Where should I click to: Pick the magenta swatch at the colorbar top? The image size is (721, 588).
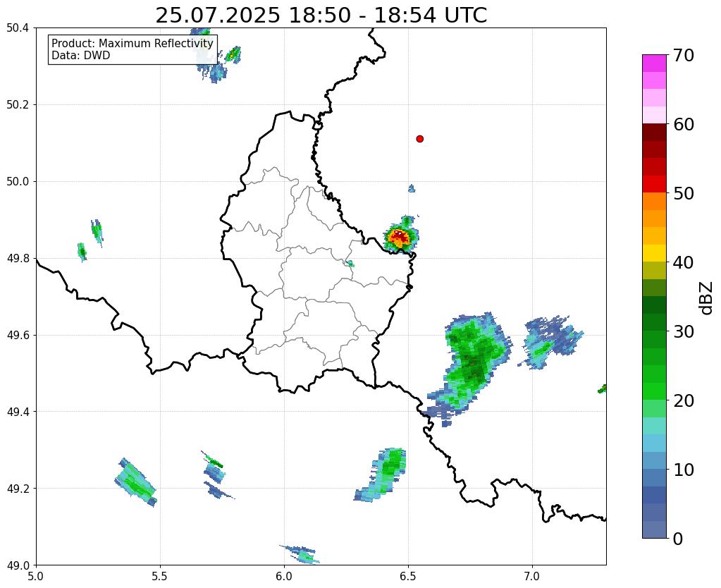[654, 63]
